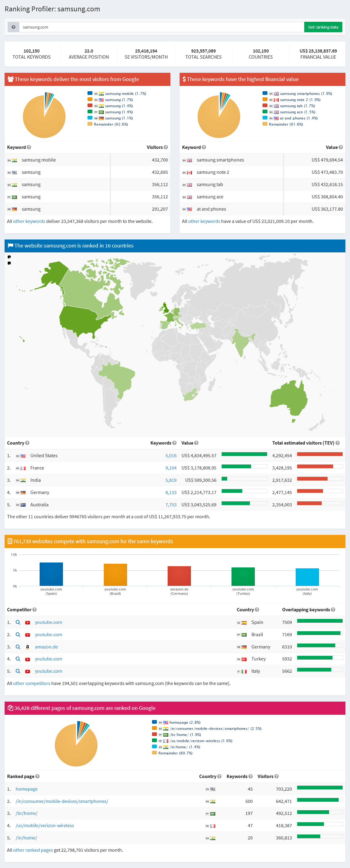
Task: Click help icon next to Value column header
Action: point(340,147)
